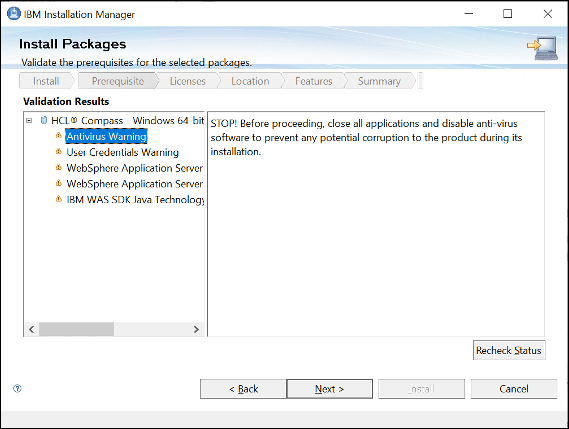The height and width of the screenshot is (429, 569).
Task: Go to the Summary wizard step
Action: [379, 81]
